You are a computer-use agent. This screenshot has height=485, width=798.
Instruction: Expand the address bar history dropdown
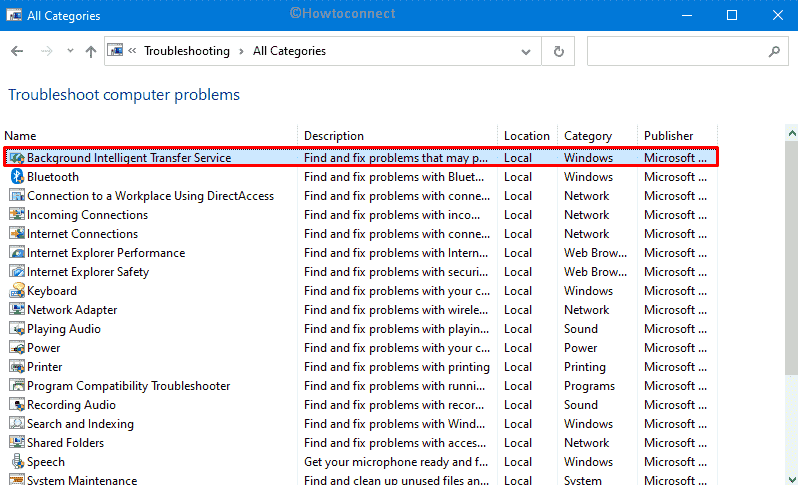coord(526,51)
